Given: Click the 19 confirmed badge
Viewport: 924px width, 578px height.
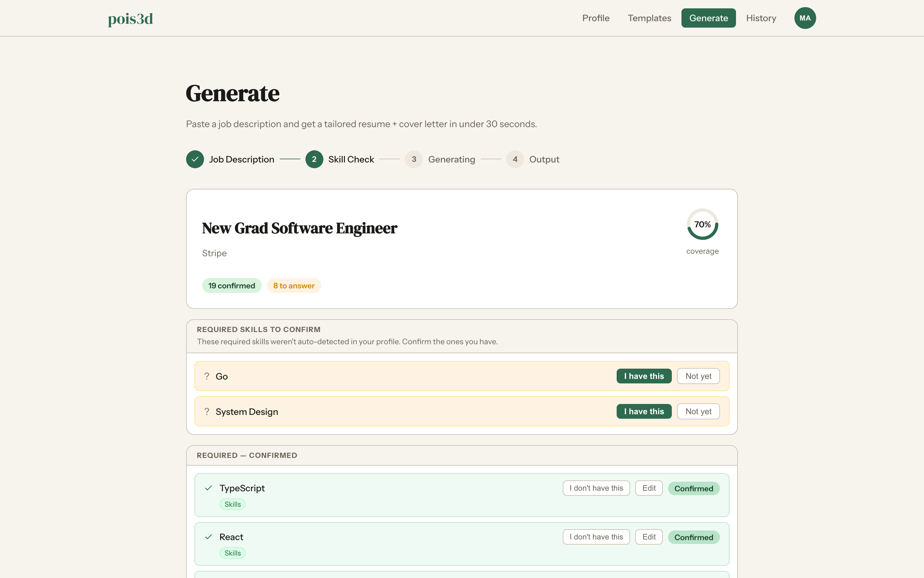Looking at the screenshot, I should [x=231, y=285].
